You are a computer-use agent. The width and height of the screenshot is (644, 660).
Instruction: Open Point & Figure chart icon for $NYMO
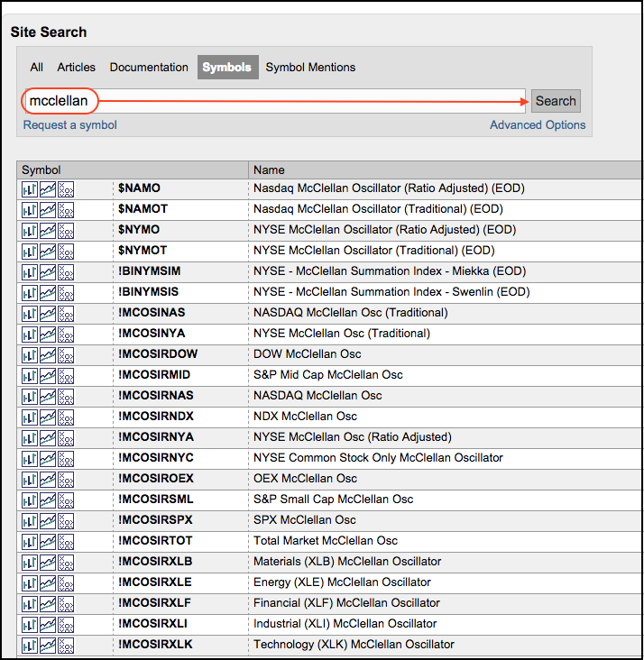tap(66, 230)
